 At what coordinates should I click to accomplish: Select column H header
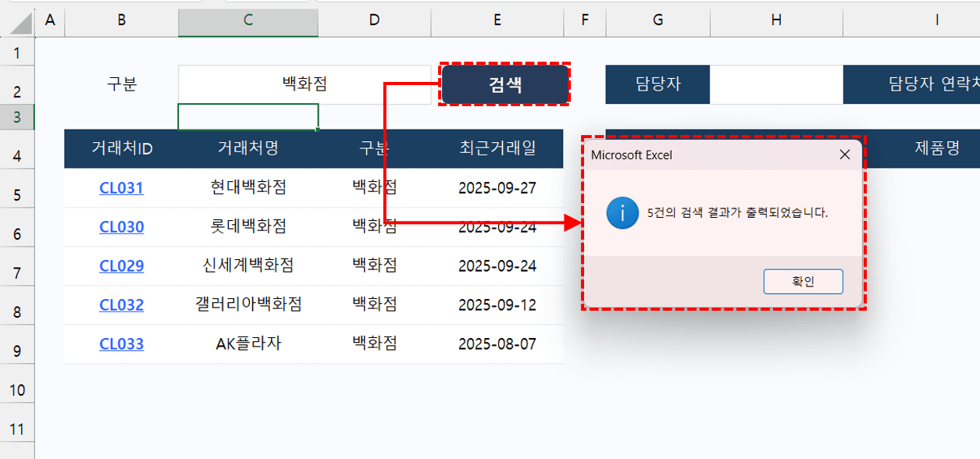[776, 22]
